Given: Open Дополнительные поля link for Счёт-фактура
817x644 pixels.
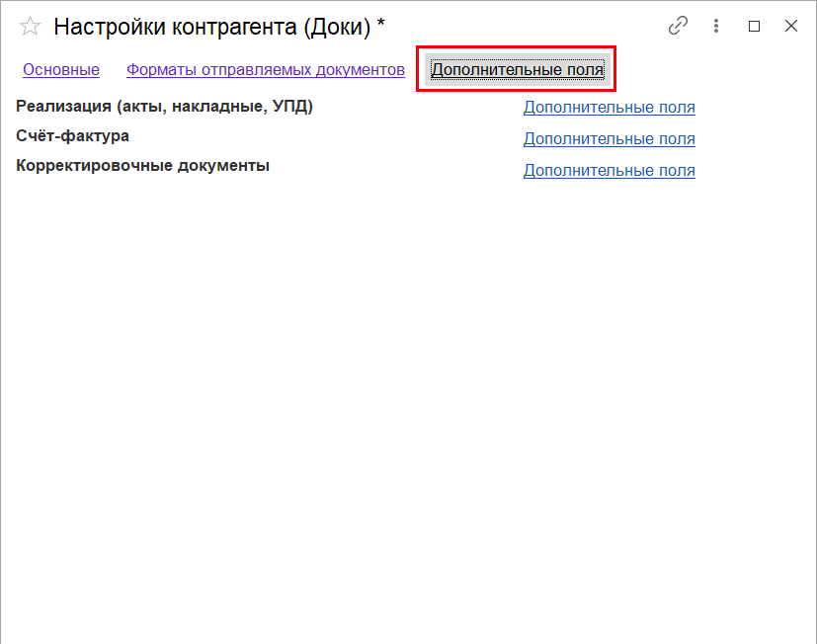Looking at the screenshot, I should [x=610, y=139].
